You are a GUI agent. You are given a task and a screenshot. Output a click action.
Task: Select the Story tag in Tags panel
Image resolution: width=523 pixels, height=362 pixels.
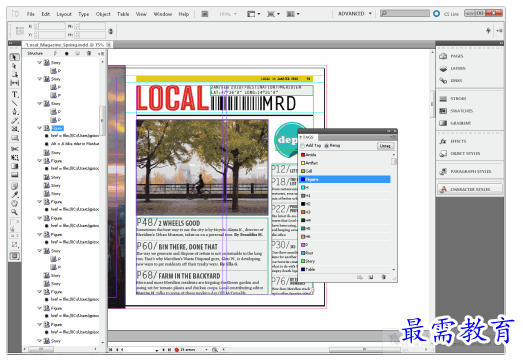click(x=345, y=261)
